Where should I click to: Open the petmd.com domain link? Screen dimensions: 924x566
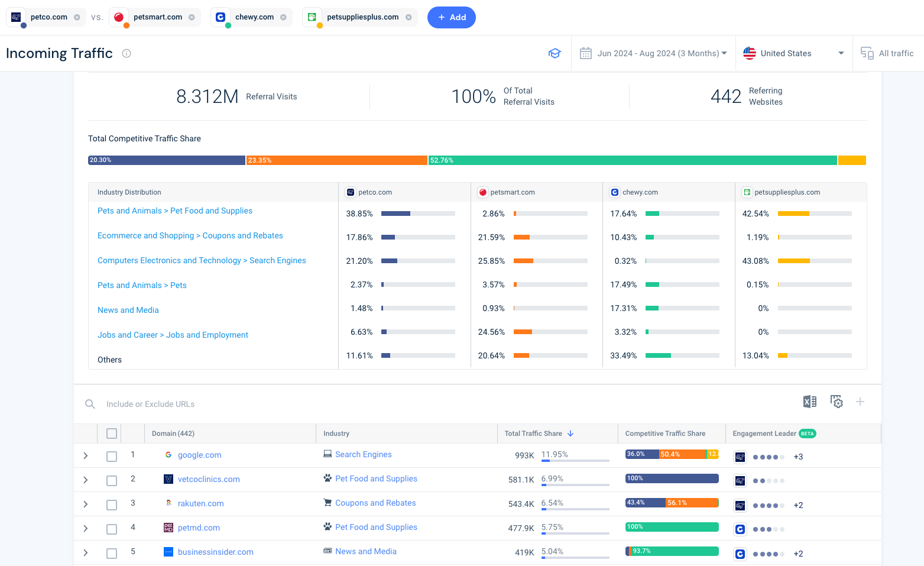pos(199,528)
